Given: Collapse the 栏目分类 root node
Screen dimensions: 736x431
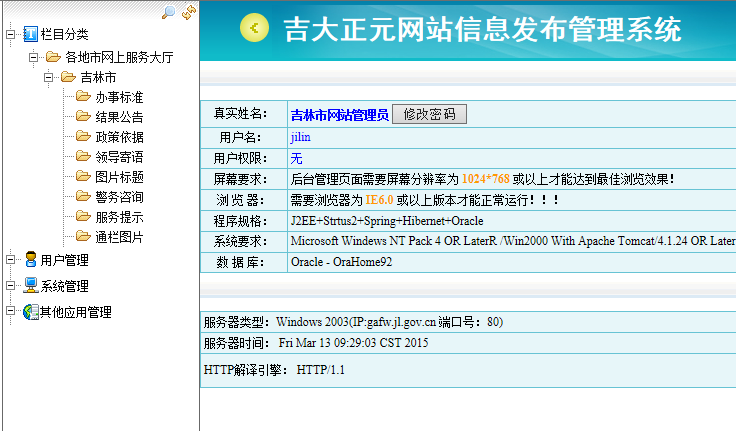Looking at the screenshot, I should 10,34.
